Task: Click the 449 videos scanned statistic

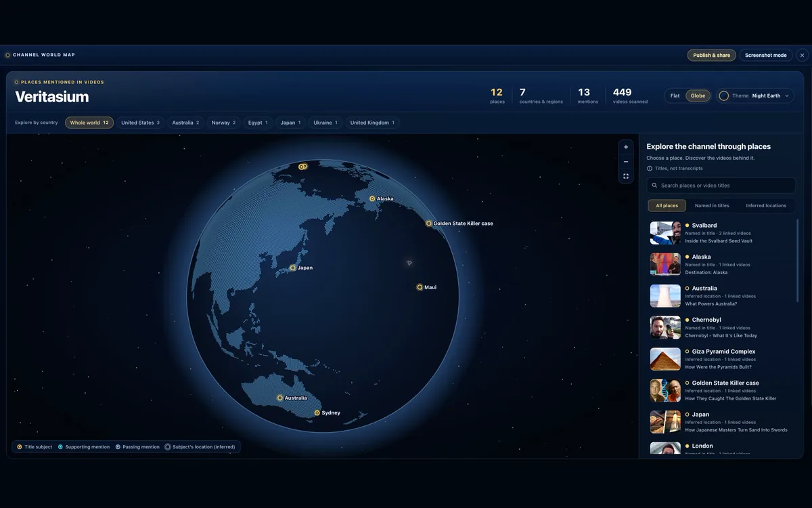Action: 630,96
